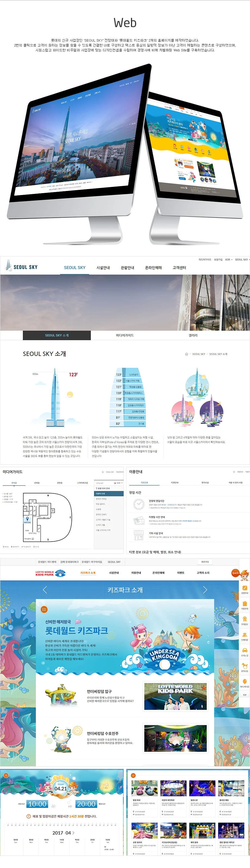
Task: Click the yellow submarine 언더씨킹덤 입구 icon
Action: 61,694
